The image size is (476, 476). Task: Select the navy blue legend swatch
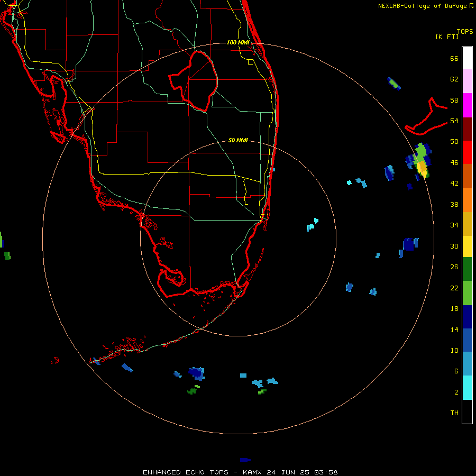point(467,317)
